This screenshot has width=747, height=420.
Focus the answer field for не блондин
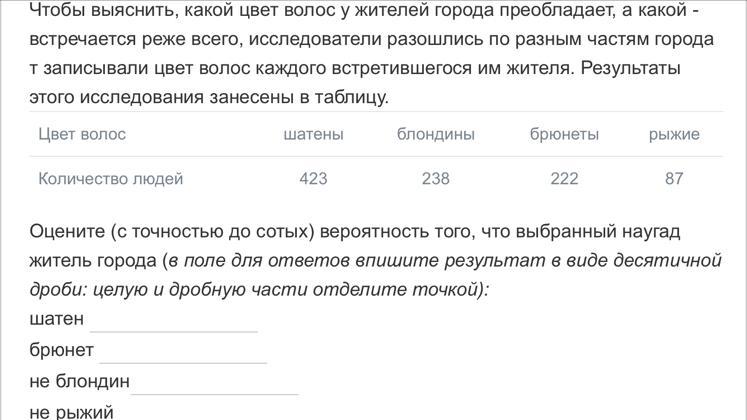pos(215,382)
